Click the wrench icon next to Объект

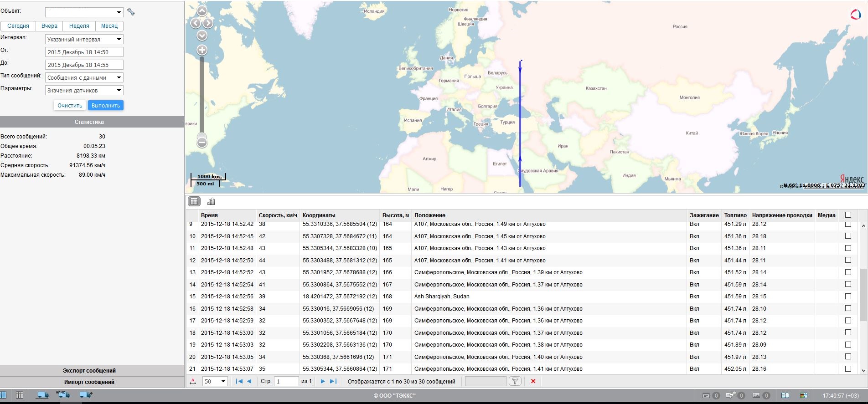131,12
